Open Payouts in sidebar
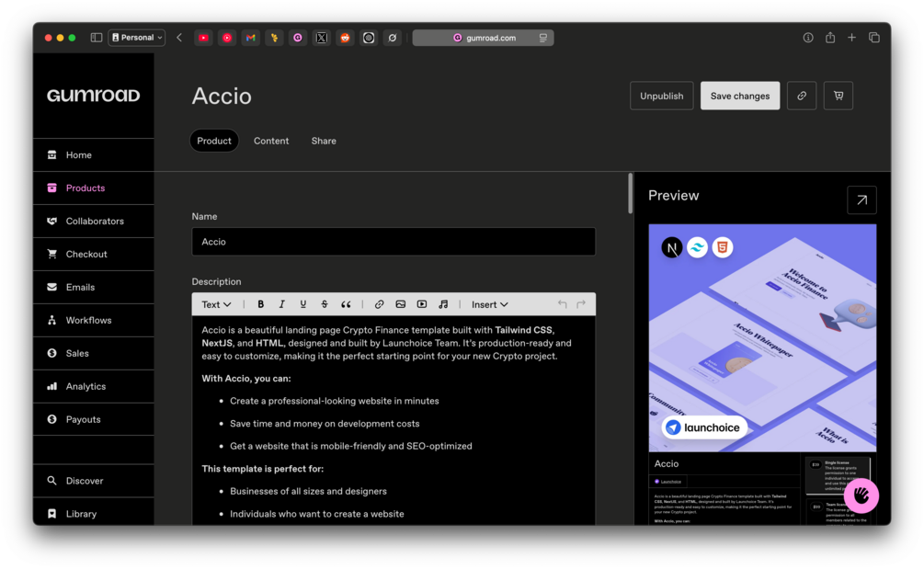The width and height of the screenshot is (924, 569). 94,419
